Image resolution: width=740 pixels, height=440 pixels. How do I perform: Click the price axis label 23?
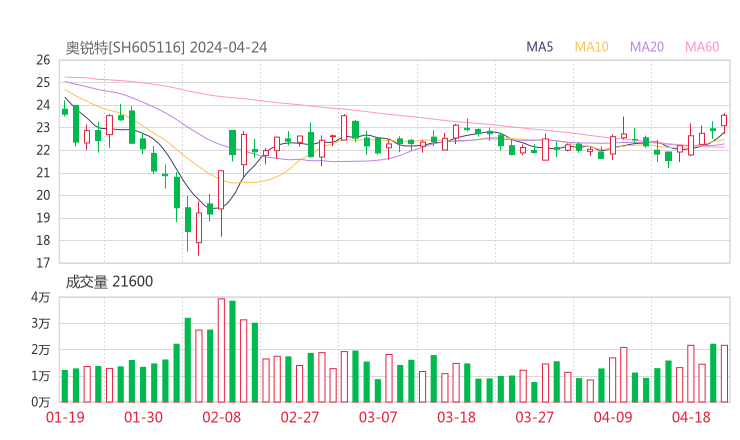coord(43,127)
